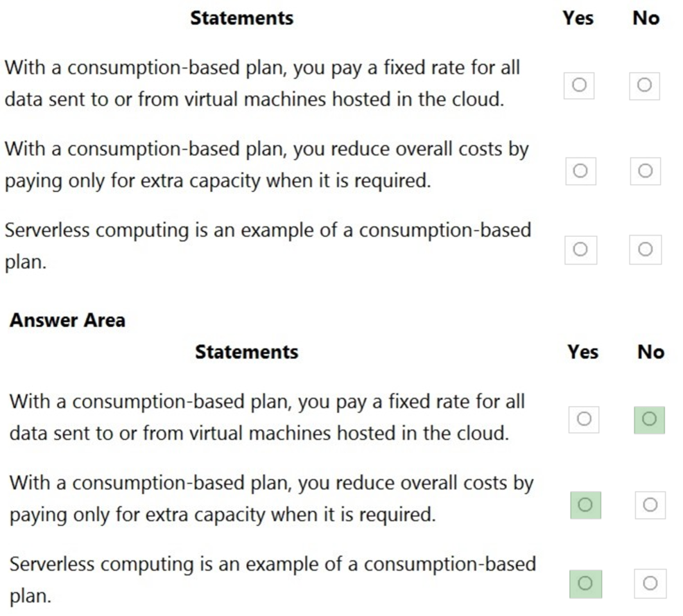
Task: Choose Yes for reduce overall costs in top list
Action: coord(580,170)
